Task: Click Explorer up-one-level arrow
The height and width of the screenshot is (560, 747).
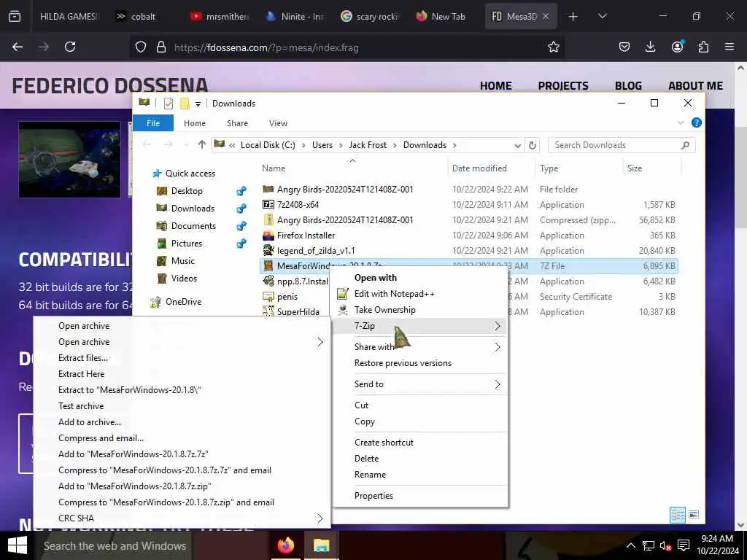Action: (202, 145)
